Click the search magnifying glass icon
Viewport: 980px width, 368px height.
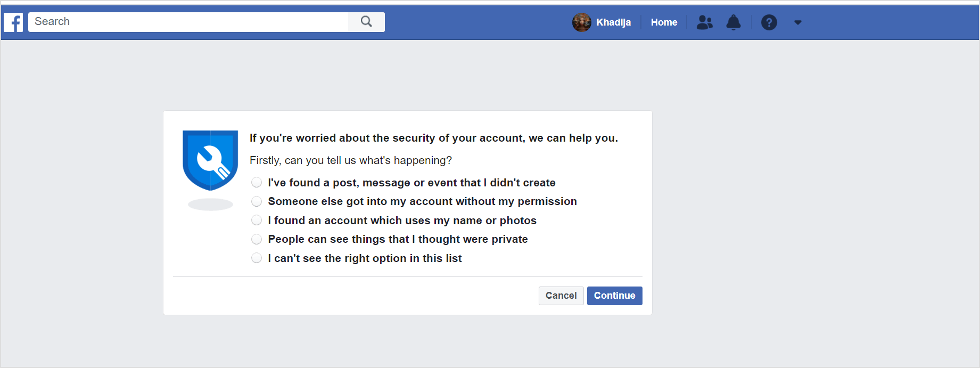coord(366,22)
